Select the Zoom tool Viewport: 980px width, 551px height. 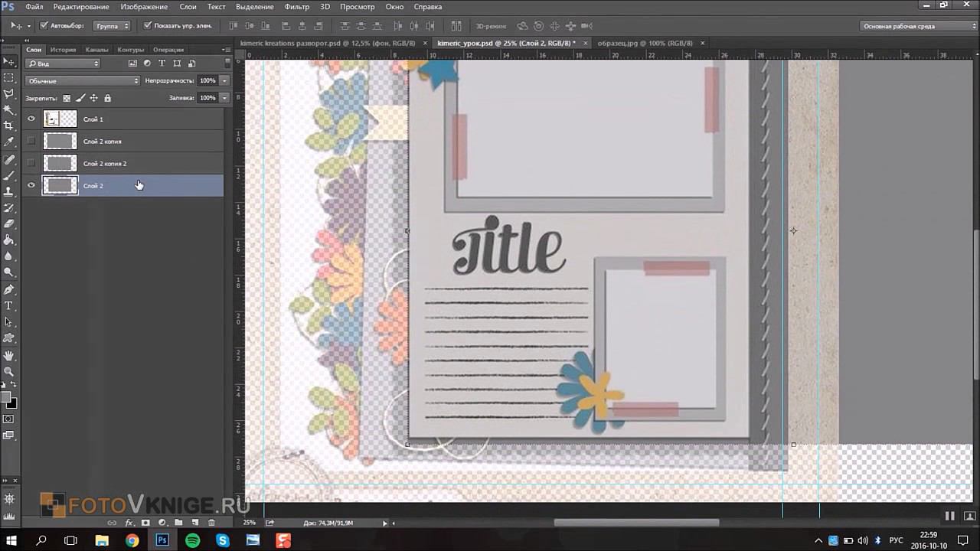coord(9,372)
